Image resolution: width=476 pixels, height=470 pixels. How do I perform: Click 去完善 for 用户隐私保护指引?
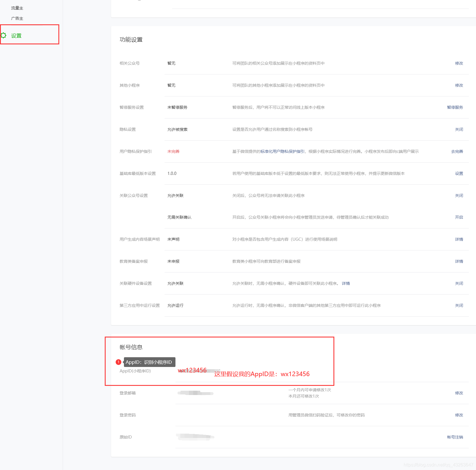(457, 151)
